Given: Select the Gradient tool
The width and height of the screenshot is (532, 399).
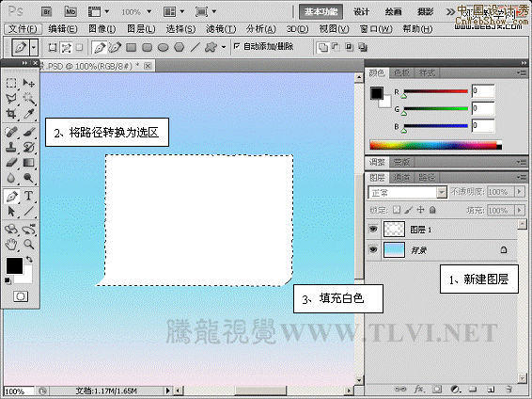Looking at the screenshot, I should pos(29,163).
